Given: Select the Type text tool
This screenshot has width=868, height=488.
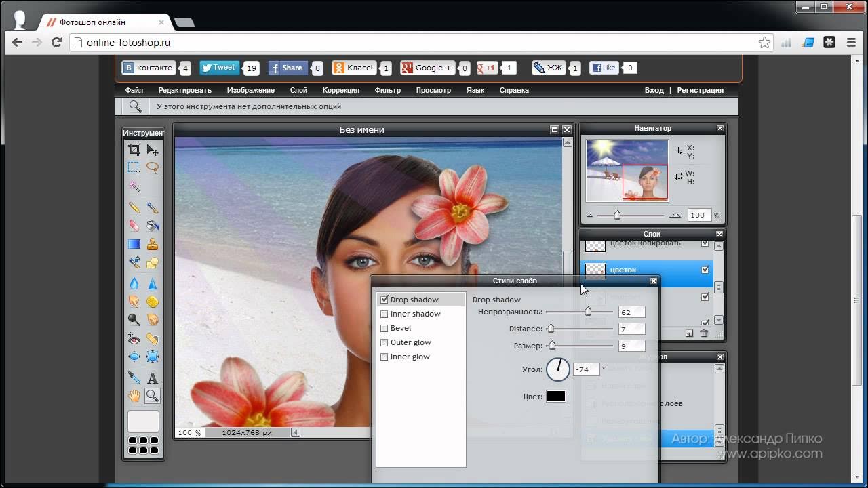Looking at the screenshot, I should (153, 378).
